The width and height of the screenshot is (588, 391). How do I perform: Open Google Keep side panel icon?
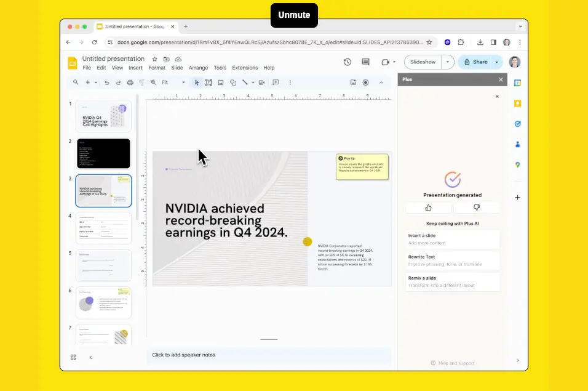coord(517,103)
